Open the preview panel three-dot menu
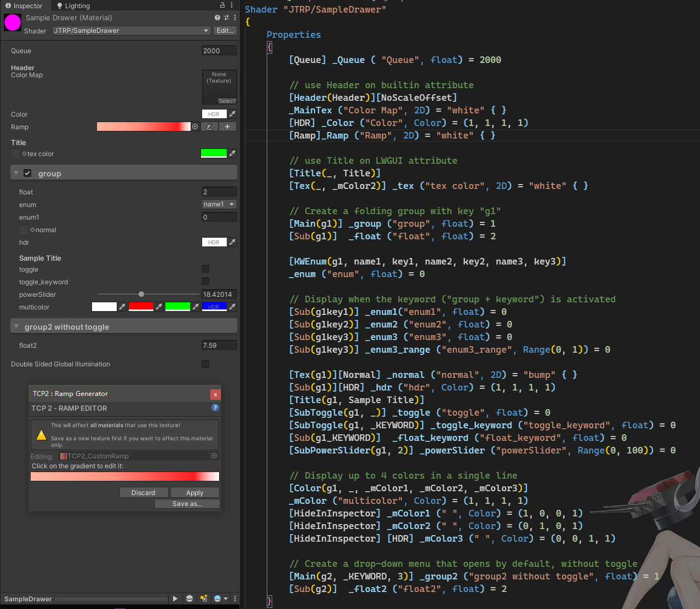 point(235,599)
